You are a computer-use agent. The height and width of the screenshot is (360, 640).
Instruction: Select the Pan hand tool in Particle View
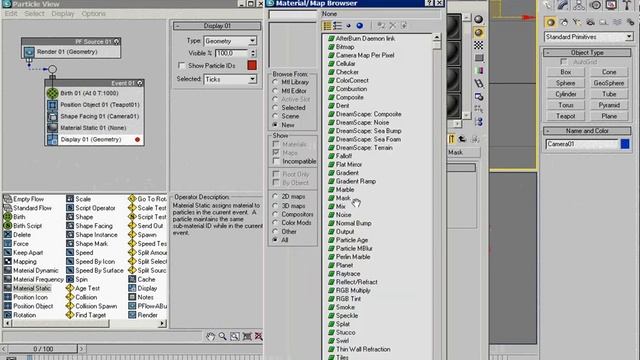(210, 336)
